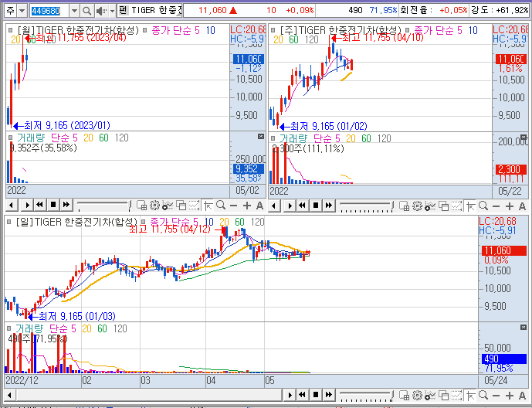532x408 pixels.
Task: Click daily chart overlapping windows icon
Action: (x=444, y=395)
